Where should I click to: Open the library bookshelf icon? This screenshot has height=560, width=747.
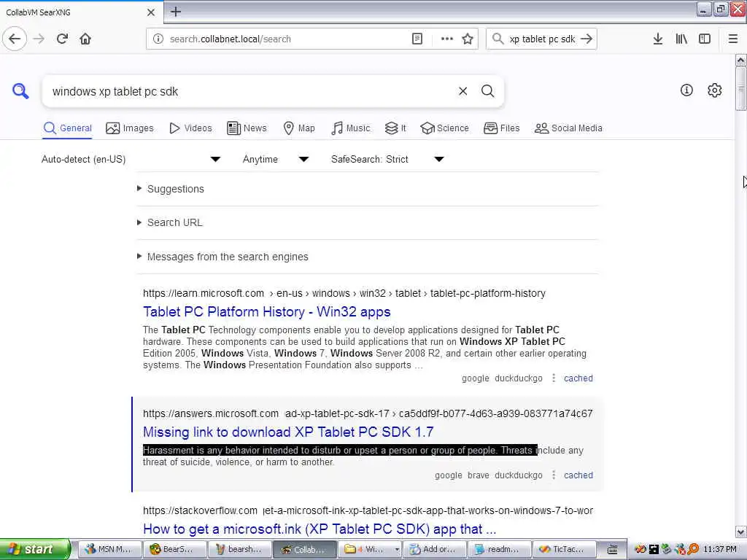(x=681, y=39)
